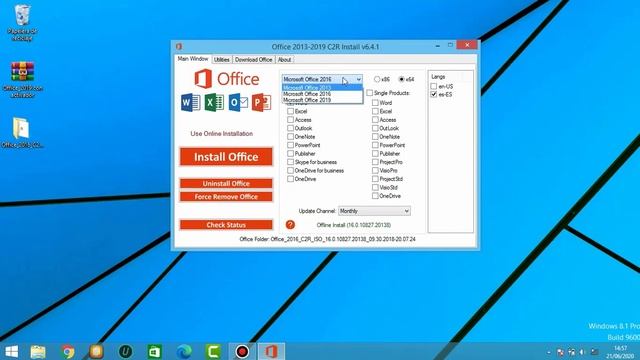Check Publisher in the Office suite list
This screenshot has width=640, height=360.
pyautogui.click(x=291, y=153)
